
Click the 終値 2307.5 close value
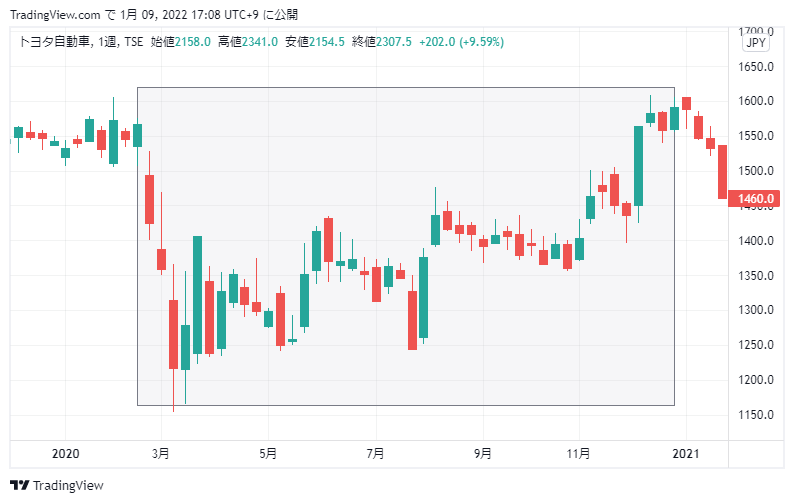click(382, 42)
